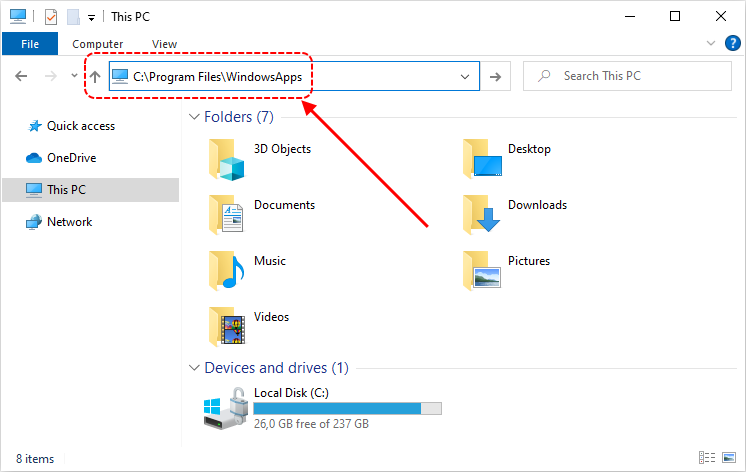Select This PC in navigation pane

click(90, 190)
